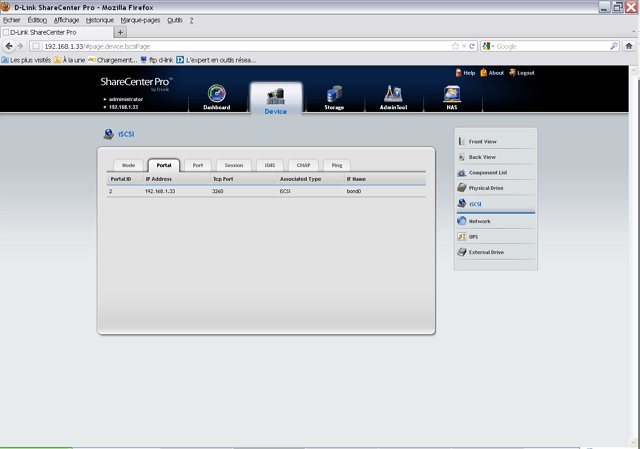Open ftp d-link bookmark
Image resolution: width=640 pixels, height=449 pixels.
(x=157, y=60)
